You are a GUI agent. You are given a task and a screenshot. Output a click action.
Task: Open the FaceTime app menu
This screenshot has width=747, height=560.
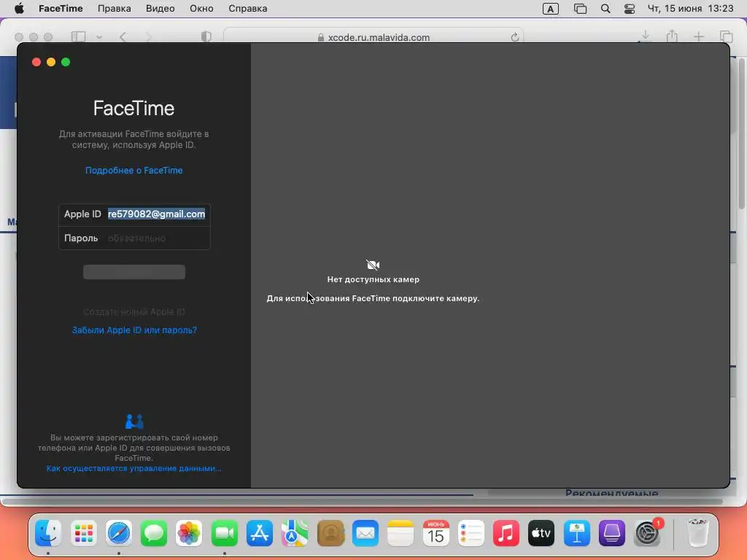(61, 9)
